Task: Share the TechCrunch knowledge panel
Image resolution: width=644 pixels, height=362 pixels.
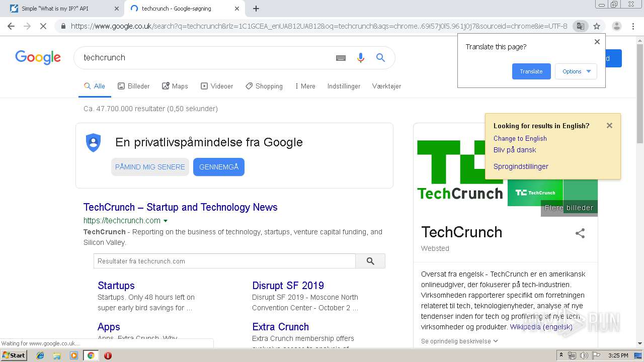Action: pyautogui.click(x=580, y=233)
